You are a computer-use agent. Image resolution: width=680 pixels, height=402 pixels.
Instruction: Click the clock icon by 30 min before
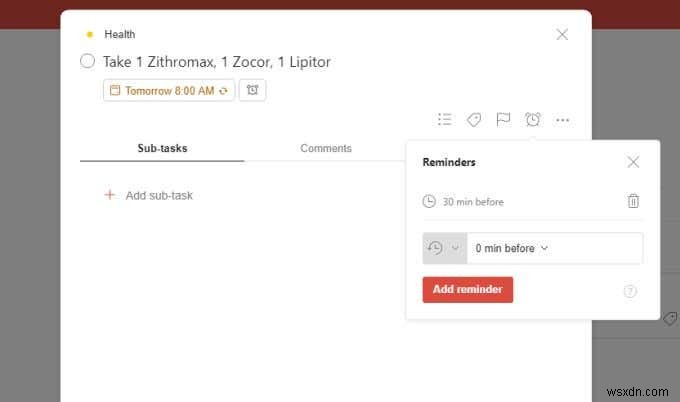tap(429, 202)
